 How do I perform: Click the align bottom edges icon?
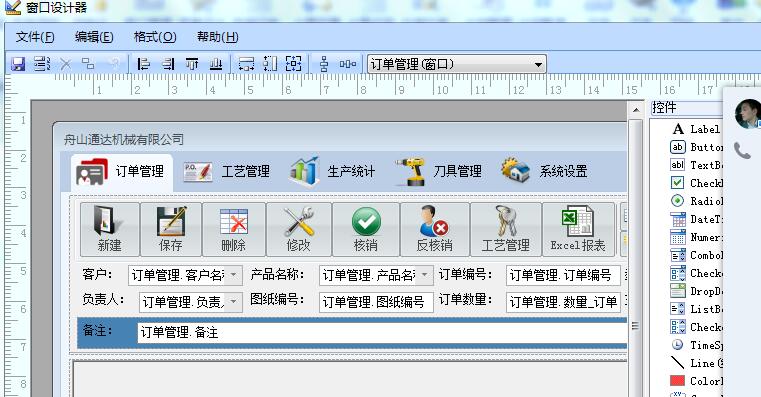pos(215,64)
